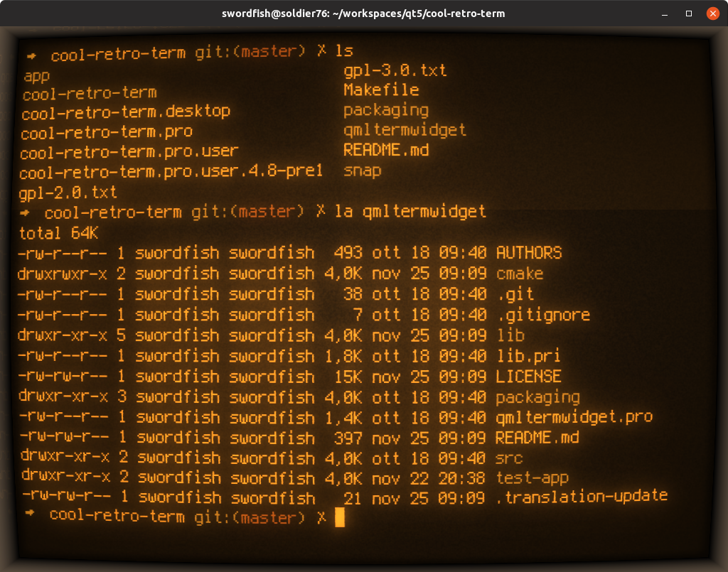728x572 pixels.
Task: Click the snap folder entry
Action: click(363, 171)
